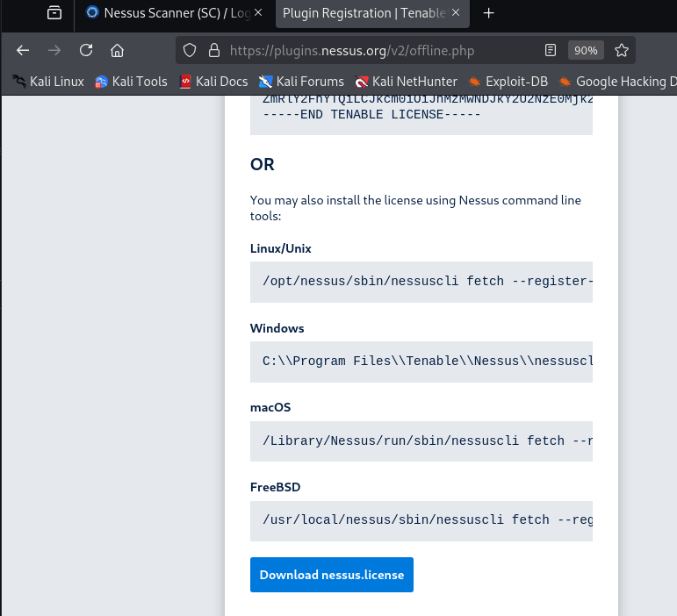Click the URL address field
The height and width of the screenshot is (616, 677).
[378, 50]
